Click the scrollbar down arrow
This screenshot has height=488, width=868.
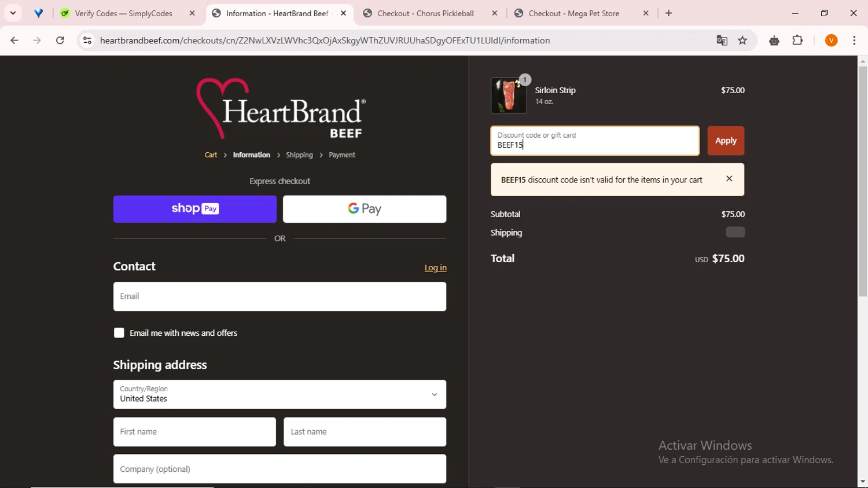point(863,482)
